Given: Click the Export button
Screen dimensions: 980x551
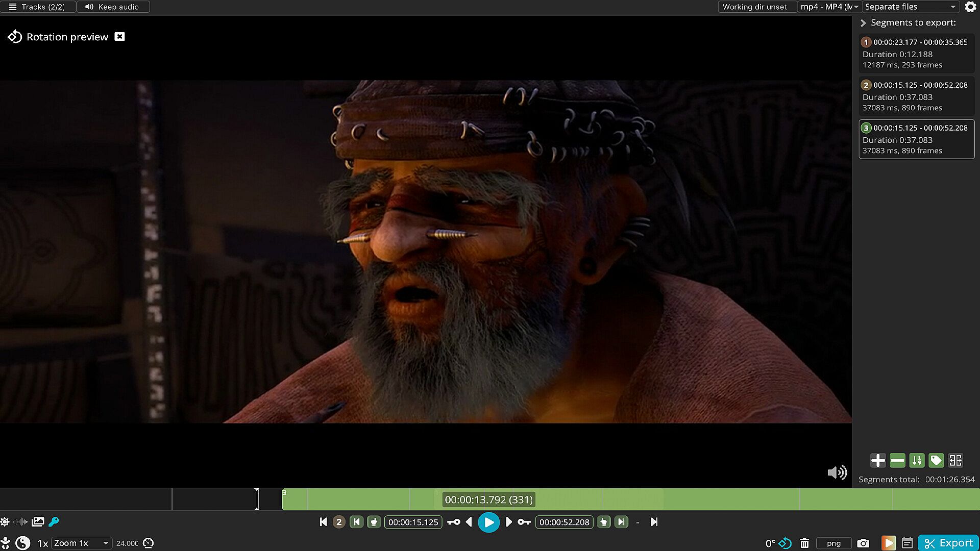Looking at the screenshot, I should click(x=948, y=543).
